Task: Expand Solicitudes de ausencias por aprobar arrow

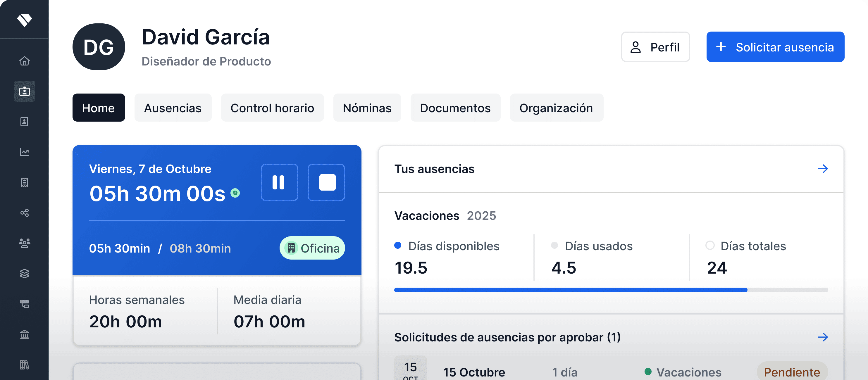Action: coord(822,337)
